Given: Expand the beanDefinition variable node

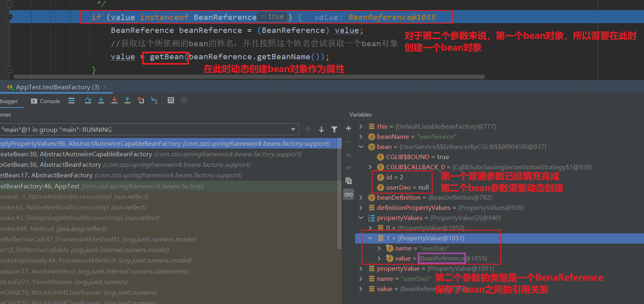Looking at the screenshot, I should pos(361,198).
